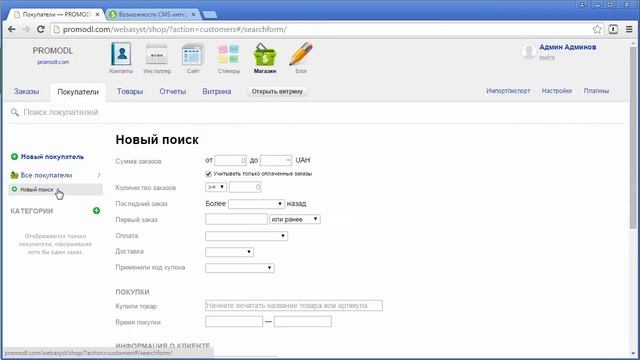The image size is (640, 360).
Task: Click the Открыть витрину button
Action: point(277,91)
